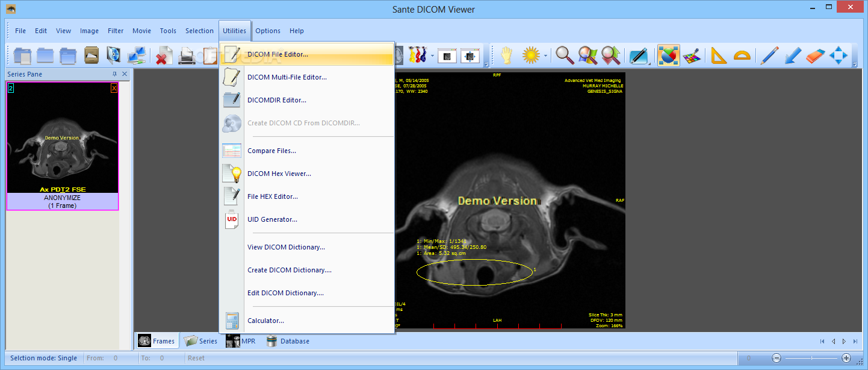Expand the left toolbar overflow options arrow

coord(486,63)
